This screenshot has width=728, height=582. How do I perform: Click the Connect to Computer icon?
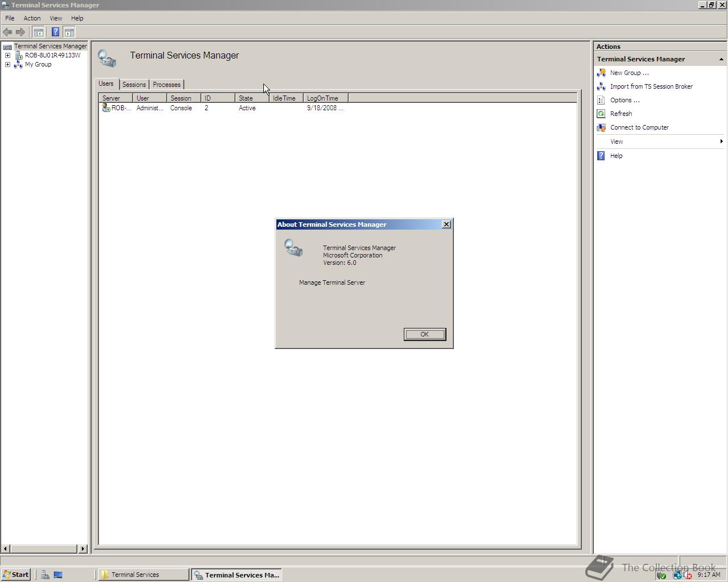pos(601,127)
